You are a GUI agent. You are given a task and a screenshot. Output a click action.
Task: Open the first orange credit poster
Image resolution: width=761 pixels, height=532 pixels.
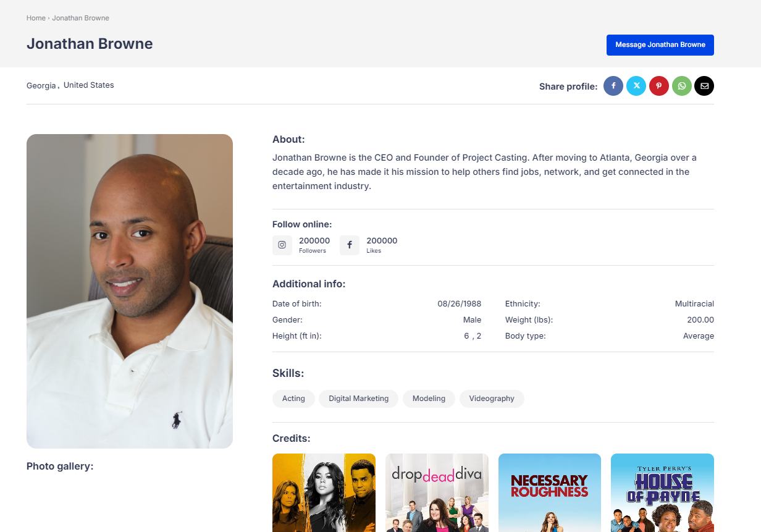click(324, 492)
